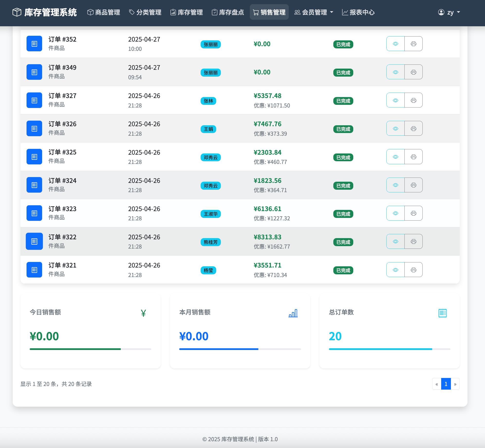485x448 pixels.
Task: Click the eye view button on order #322
Action: click(x=395, y=242)
